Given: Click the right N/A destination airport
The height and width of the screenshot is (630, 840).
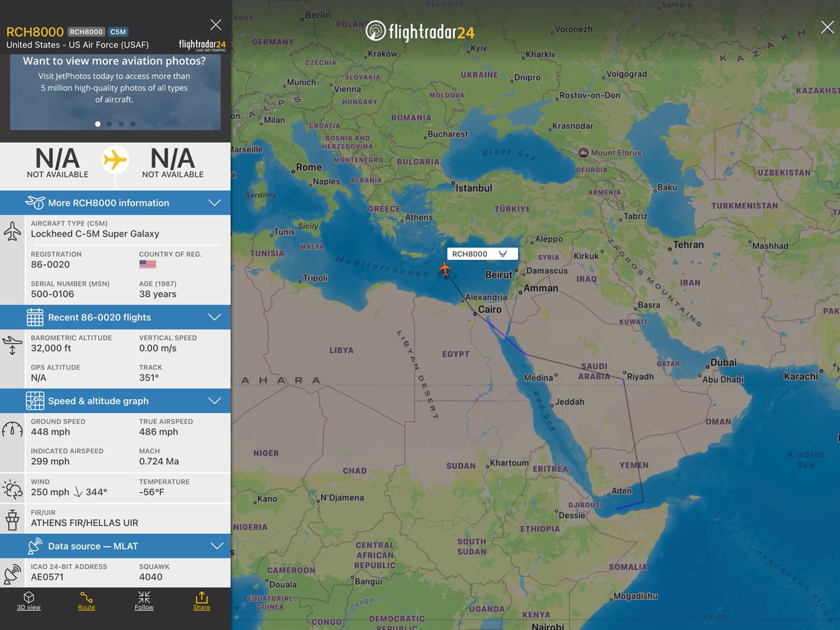Looking at the screenshot, I should pos(173,162).
